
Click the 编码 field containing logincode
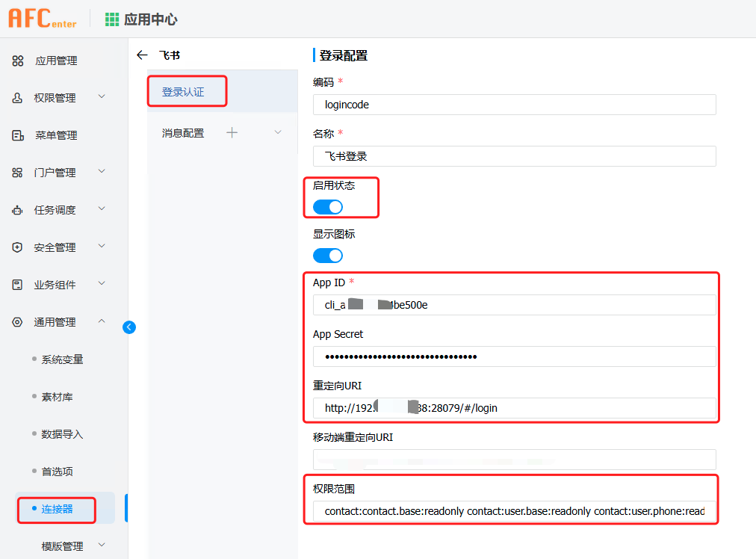pyautogui.click(x=515, y=105)
